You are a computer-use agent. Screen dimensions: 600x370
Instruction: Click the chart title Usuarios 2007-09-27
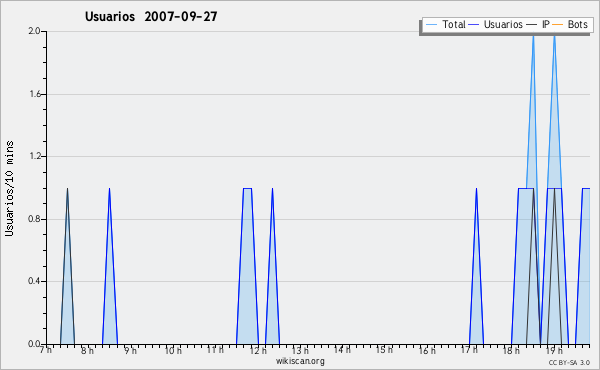click(151, 16)
